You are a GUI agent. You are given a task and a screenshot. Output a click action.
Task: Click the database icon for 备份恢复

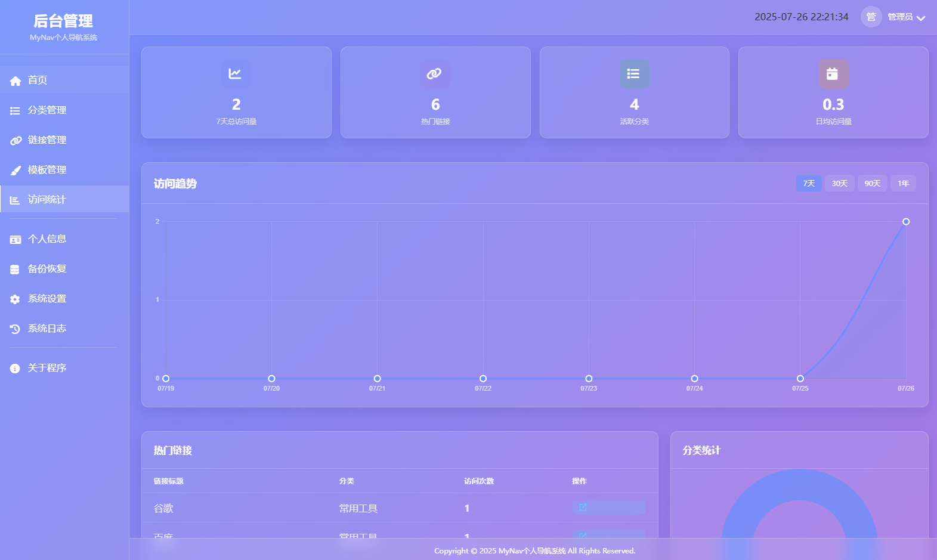(16, 269)
